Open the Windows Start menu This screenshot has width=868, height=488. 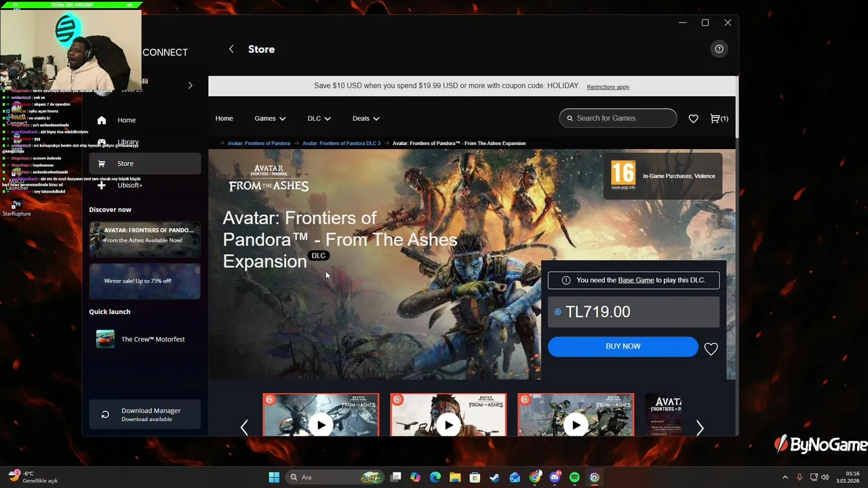point(274,477)
